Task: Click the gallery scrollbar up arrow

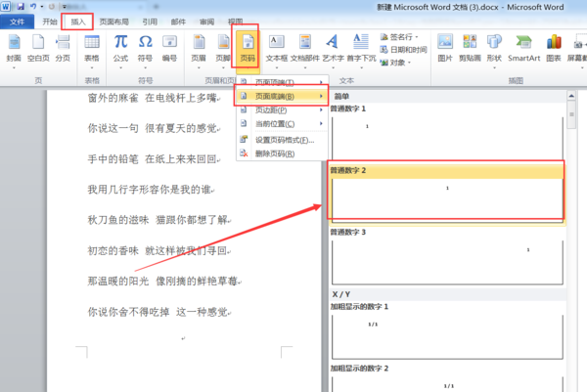Action: [x=571, y=96]
